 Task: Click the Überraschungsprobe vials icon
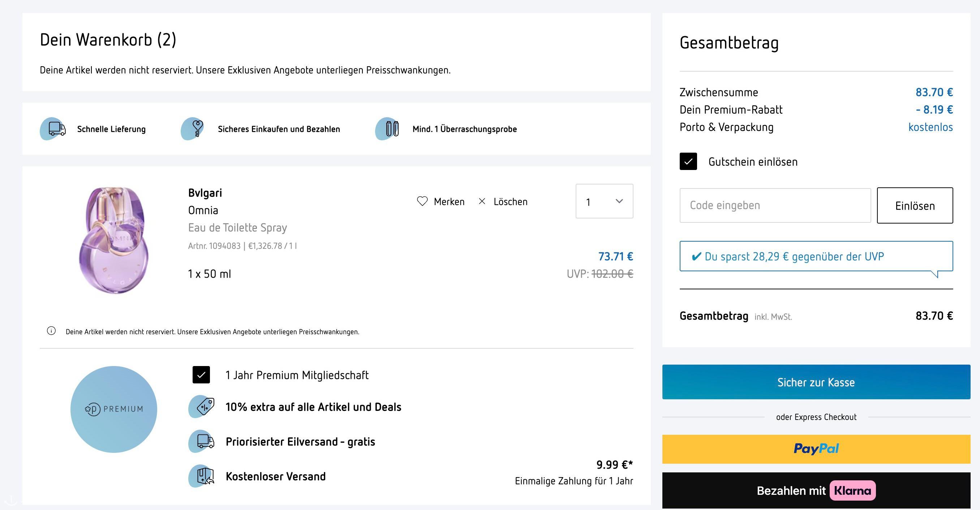tap(387, 129)
